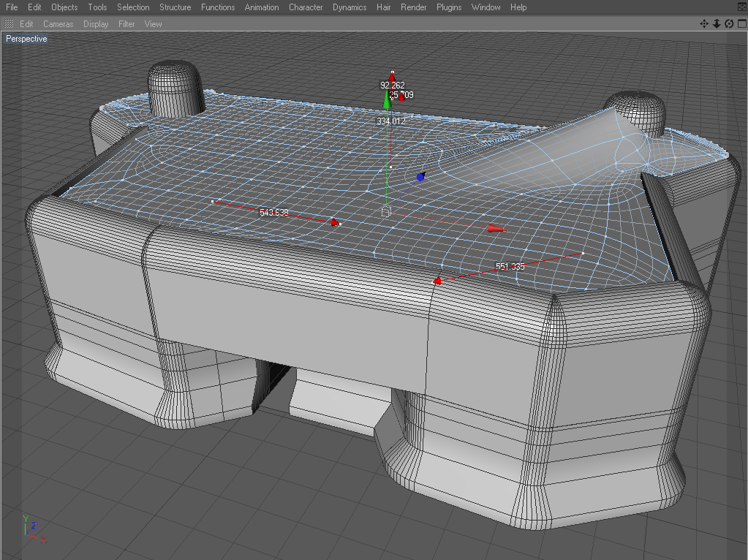Click the viewport menu grip handle
748x560 pixels.
pyautogui.click(x=9, y=24)
